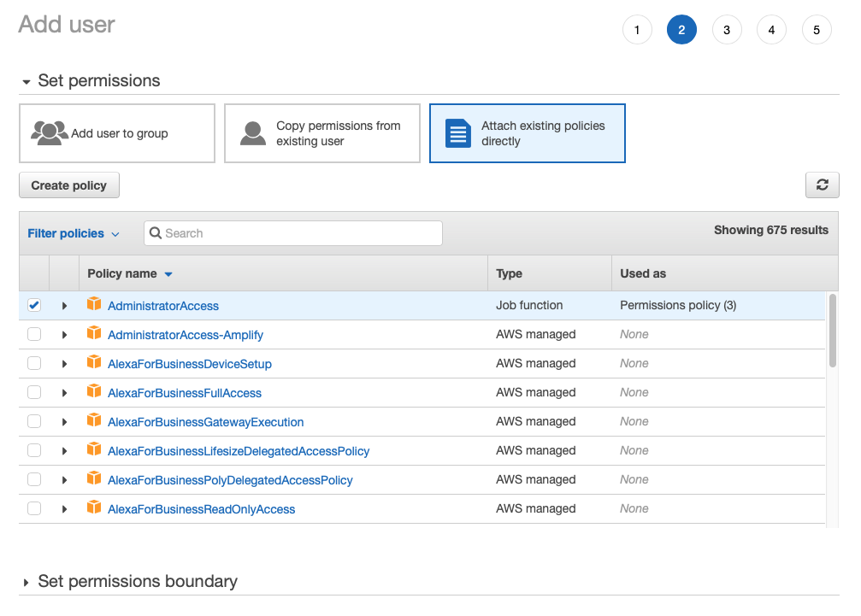Open the Filter policies dropdown
This screenshot has height=616, width=861.
click(73, 232)
